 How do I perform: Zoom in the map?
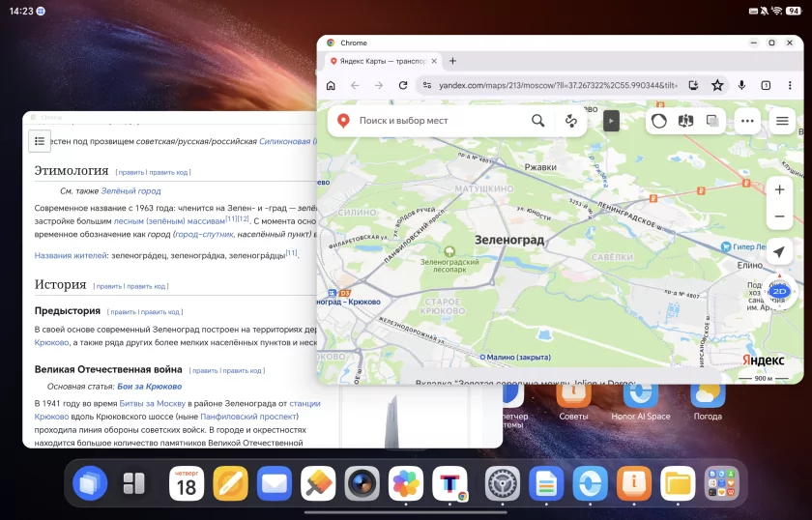point(779,189)
